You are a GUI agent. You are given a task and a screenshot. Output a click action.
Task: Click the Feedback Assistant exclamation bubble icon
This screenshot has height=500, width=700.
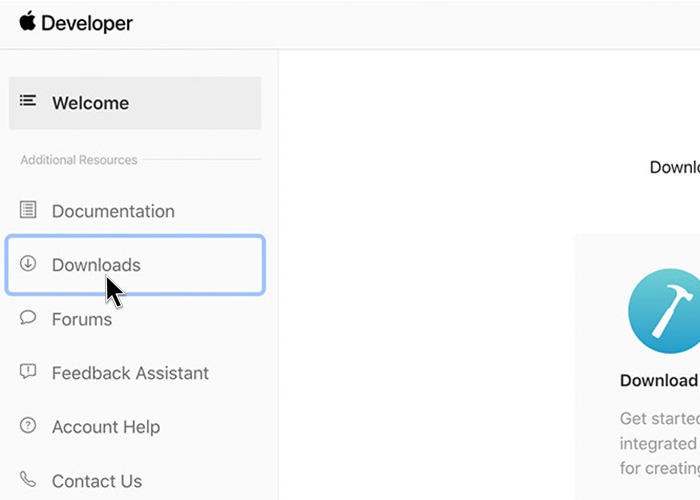pyautogui.click(x=28, y=372)
